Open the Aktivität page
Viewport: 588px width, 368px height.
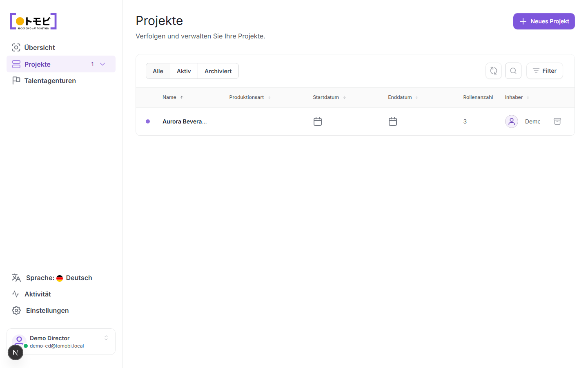pos(61,294)
